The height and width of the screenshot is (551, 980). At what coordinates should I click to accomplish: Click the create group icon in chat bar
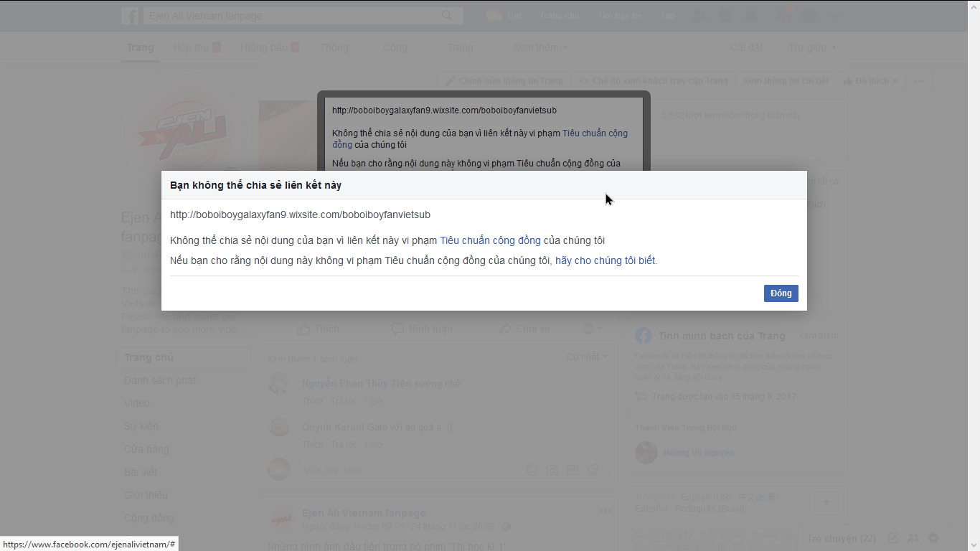coord(913,538)
